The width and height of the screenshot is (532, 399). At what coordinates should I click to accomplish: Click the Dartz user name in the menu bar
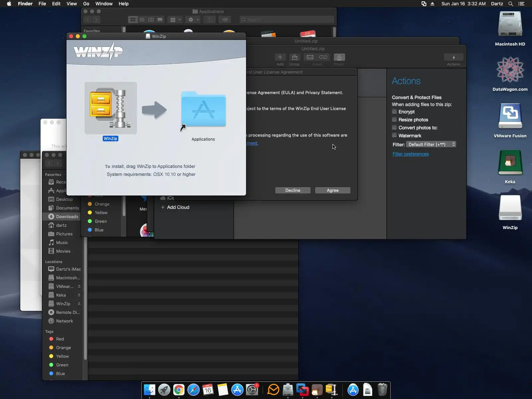[x=497, y=4]
